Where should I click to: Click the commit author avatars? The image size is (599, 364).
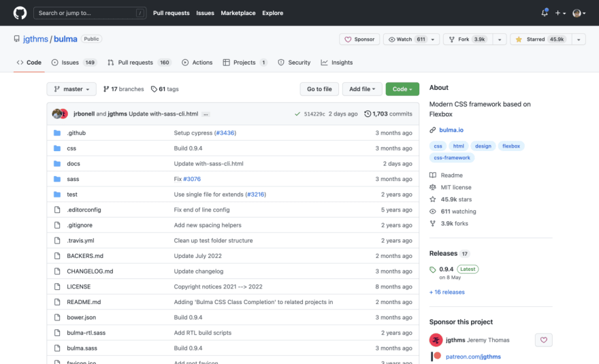[60, 114]
